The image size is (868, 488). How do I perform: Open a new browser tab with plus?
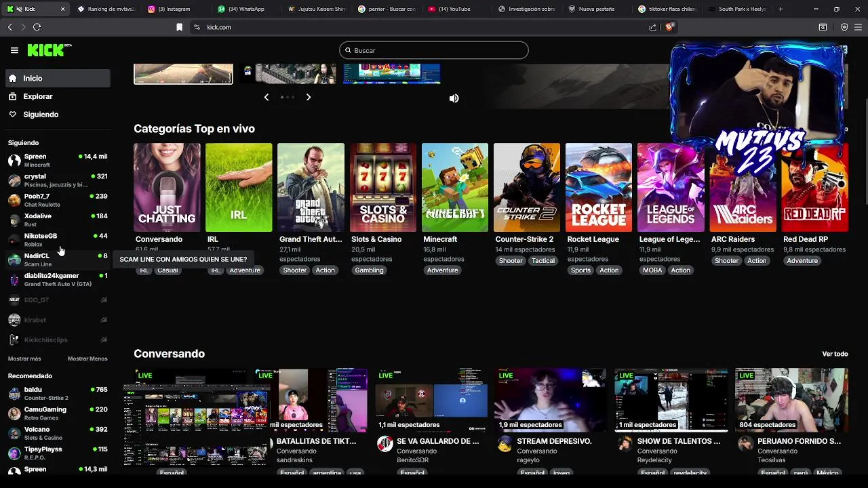(781, 9)
